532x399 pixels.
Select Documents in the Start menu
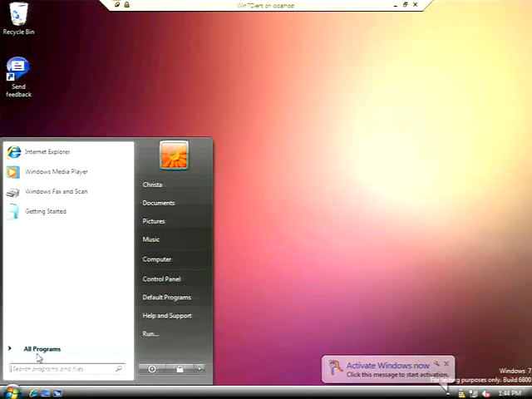(x=158, y=203)
